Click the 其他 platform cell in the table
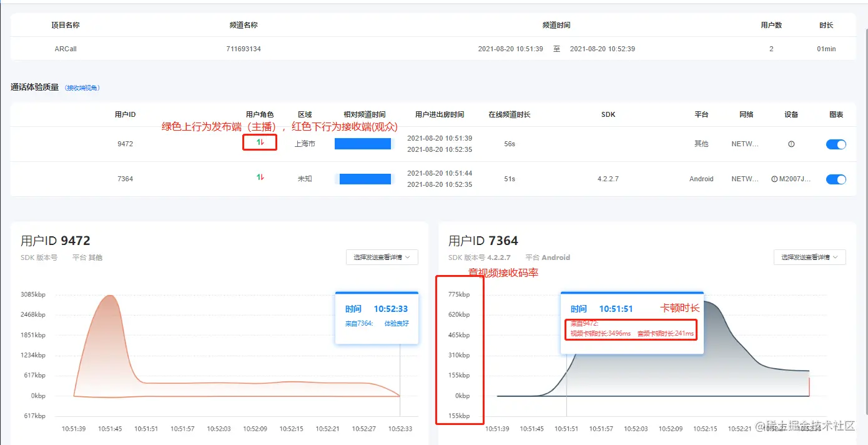The height and width of the screenshot is (445, 868). pyautogui.click(x=701, y=144)
